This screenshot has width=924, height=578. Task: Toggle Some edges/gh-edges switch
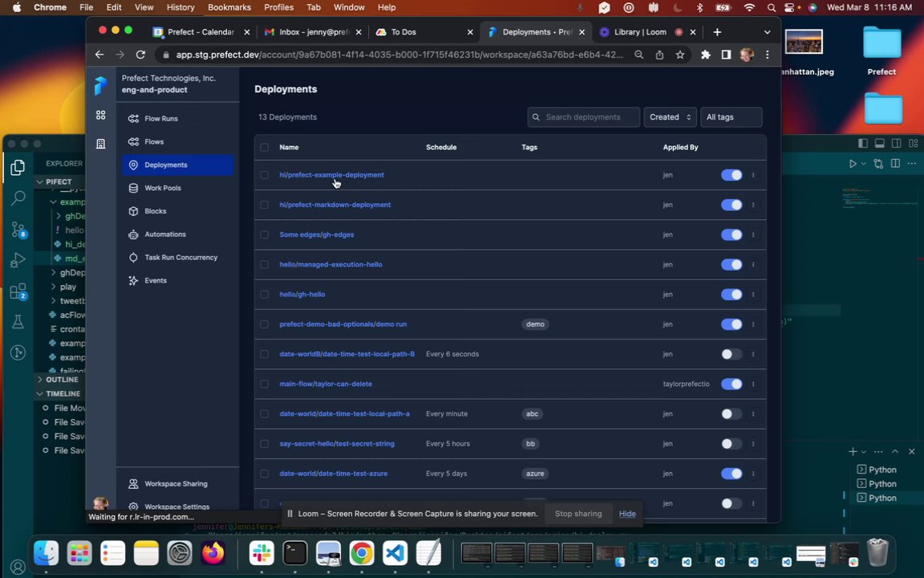(x=731, y=234)
